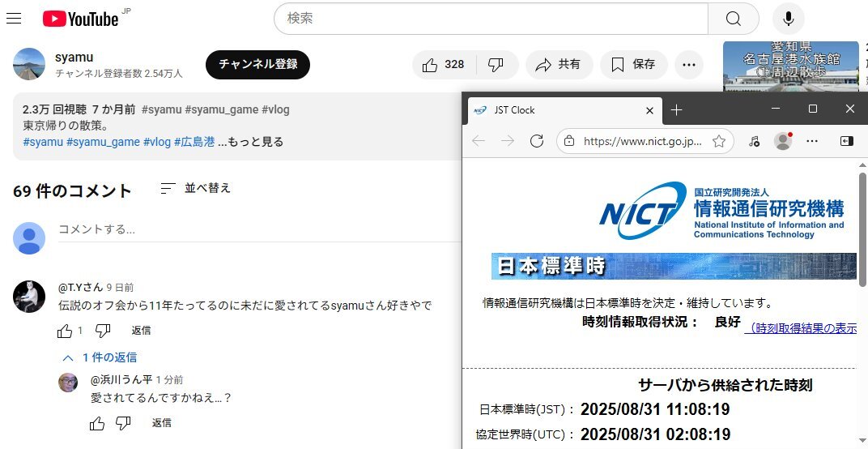Open the #syamu_game hashtag in the gray header line
Viewport: 868px width, 449px height.
(x=221, y=109)
